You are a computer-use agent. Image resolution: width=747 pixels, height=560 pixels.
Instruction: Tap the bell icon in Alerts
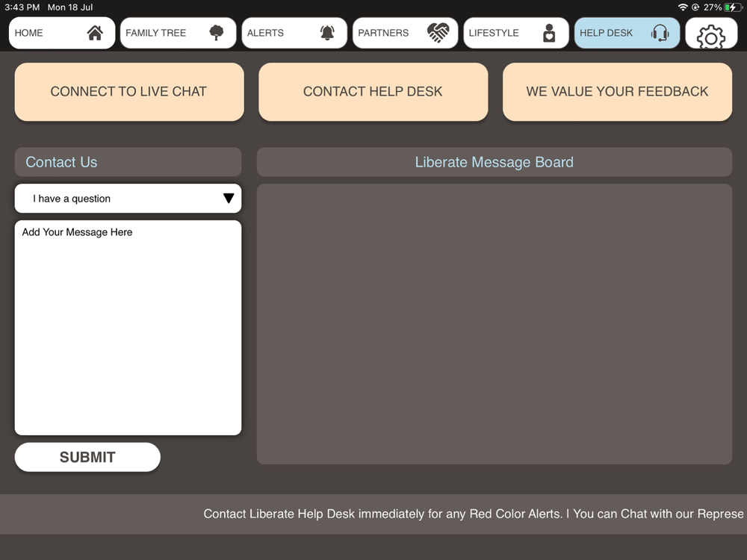(327, 33)
